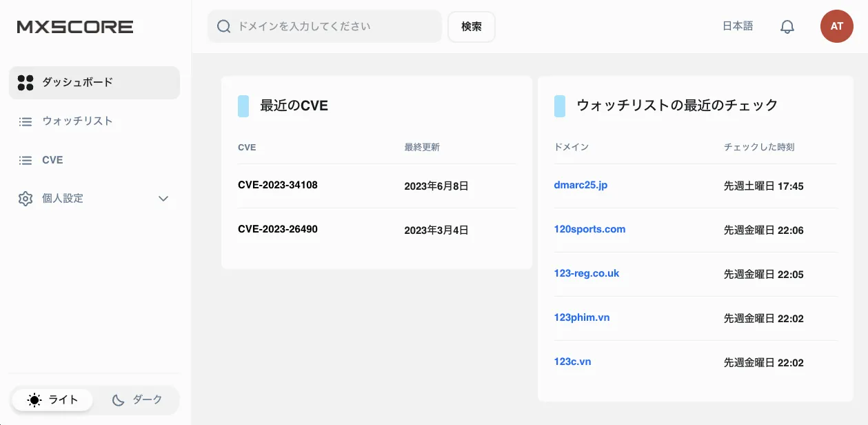
Task: Open the 日本語 language selector
Action: coord(737,26)
